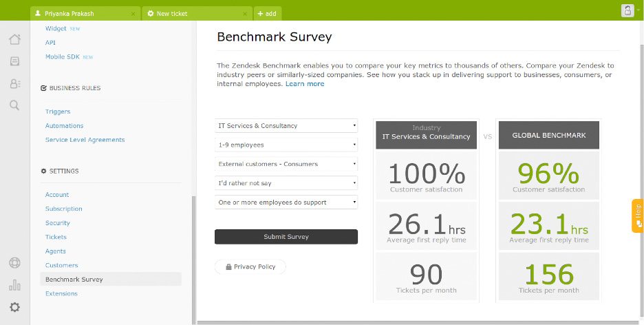Open the Help Center lifebuoy icon
644x325 pixels.
14,263
